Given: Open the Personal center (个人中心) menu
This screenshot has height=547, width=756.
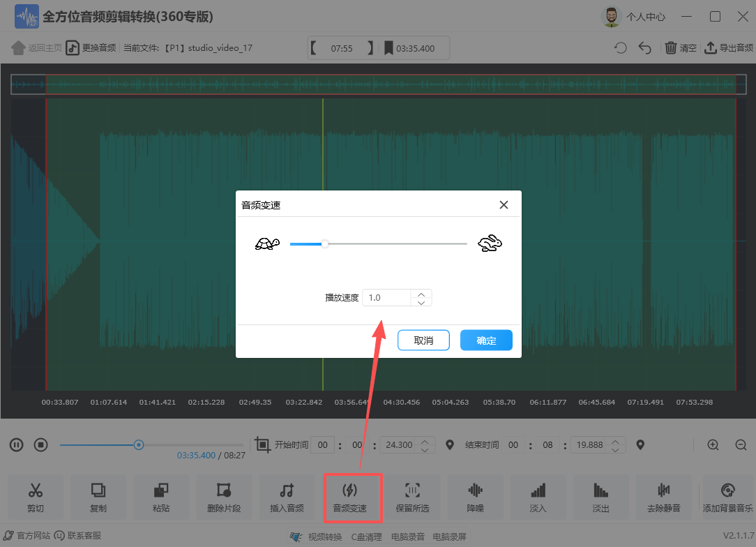Looking at the screenshot, I should coord(633,17).
